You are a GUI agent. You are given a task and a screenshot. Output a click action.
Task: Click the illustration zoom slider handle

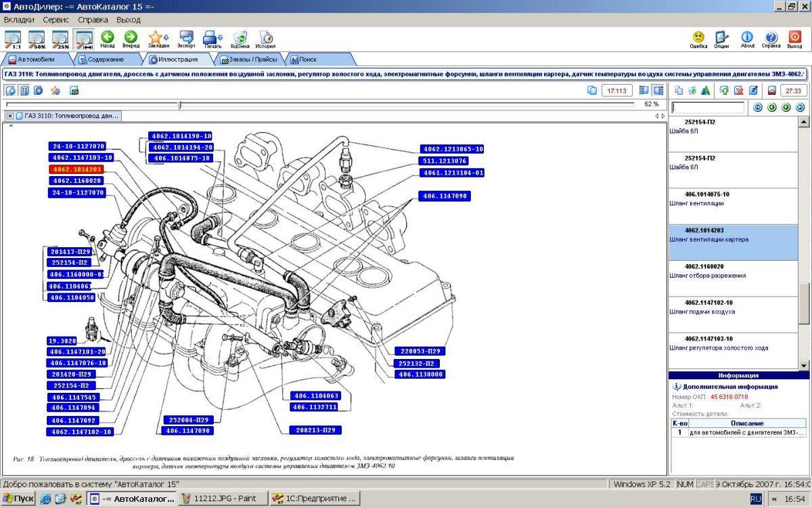tap(179, 104)
